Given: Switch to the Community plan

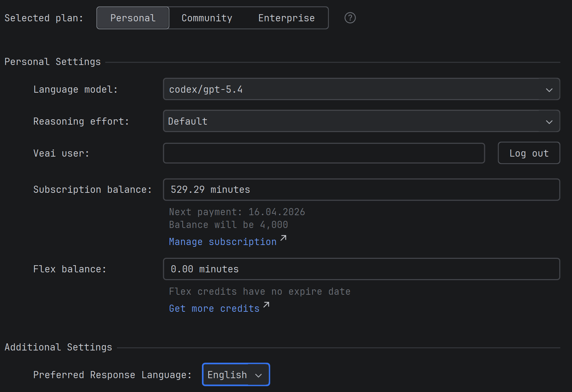Looking at the screenshot, I should tap(207, 18).
